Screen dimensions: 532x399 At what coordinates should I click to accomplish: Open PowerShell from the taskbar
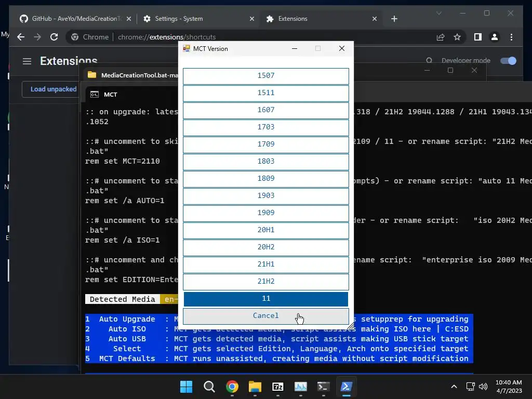click(347, 387)
